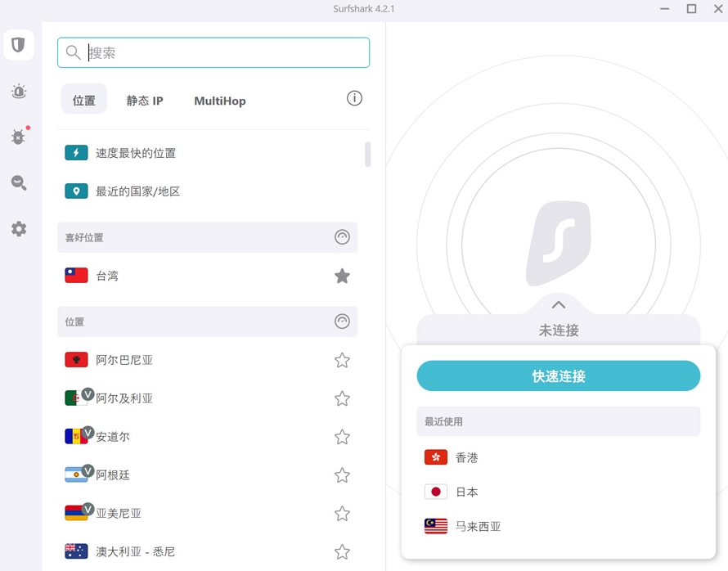Viewport: 728px width, 571px height.
Task: Click the info icon next to MultiHop
Action: click(354, 97)
